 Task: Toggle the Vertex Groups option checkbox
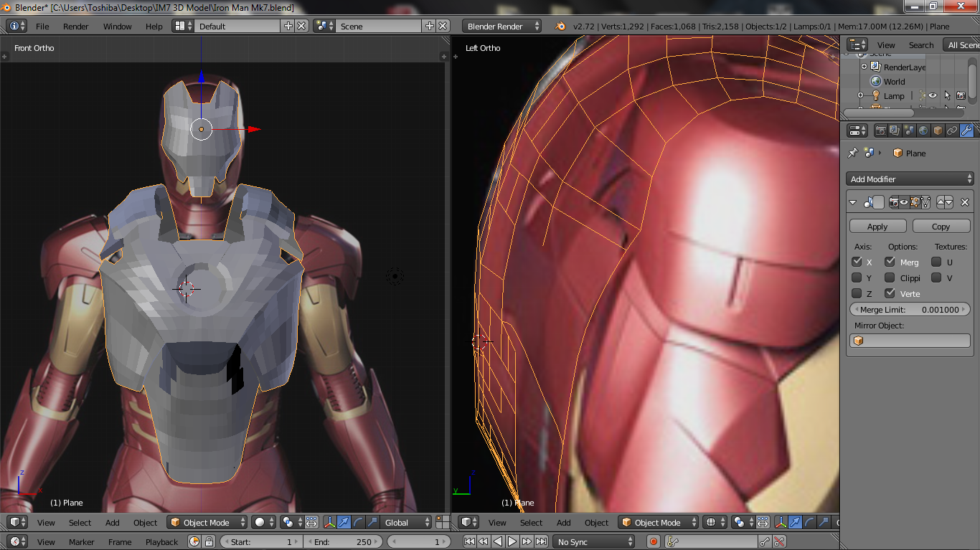[x=890, y=293]
